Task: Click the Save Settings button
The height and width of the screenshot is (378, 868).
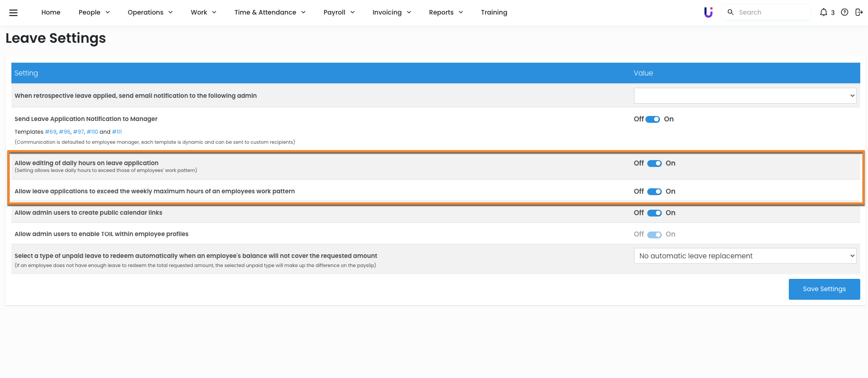Action: [x=824, y=289]
